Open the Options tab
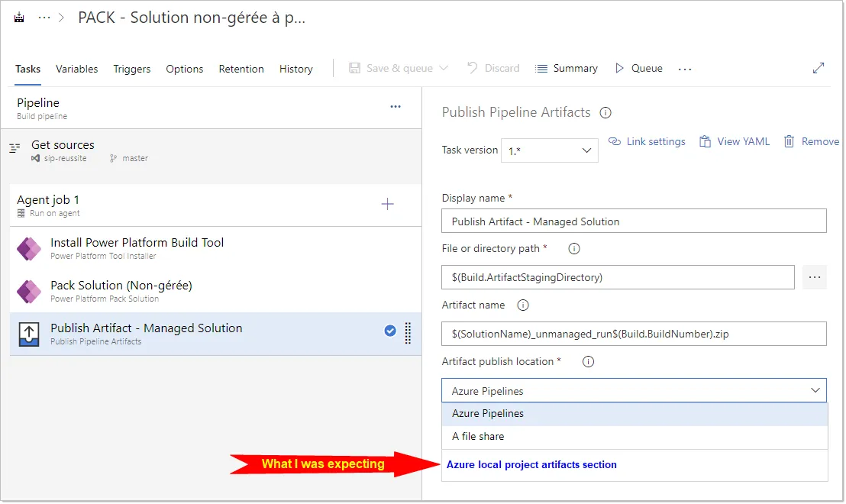The width and height of the screenshot is (846, 504). pos(185,69)
